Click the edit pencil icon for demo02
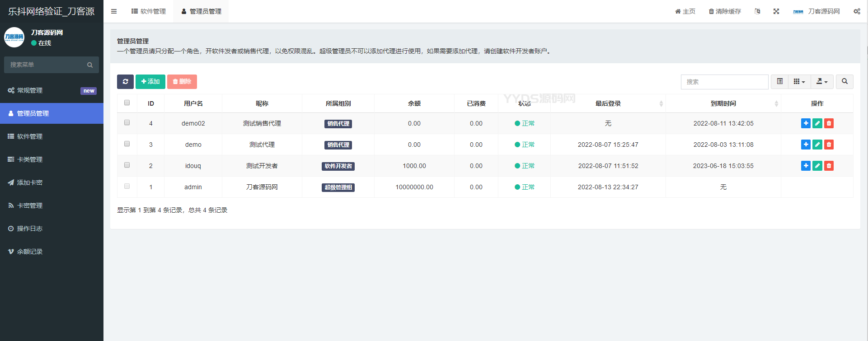Image resolution: width=868 pixels, height=341 pixels. tap(817, 123)
